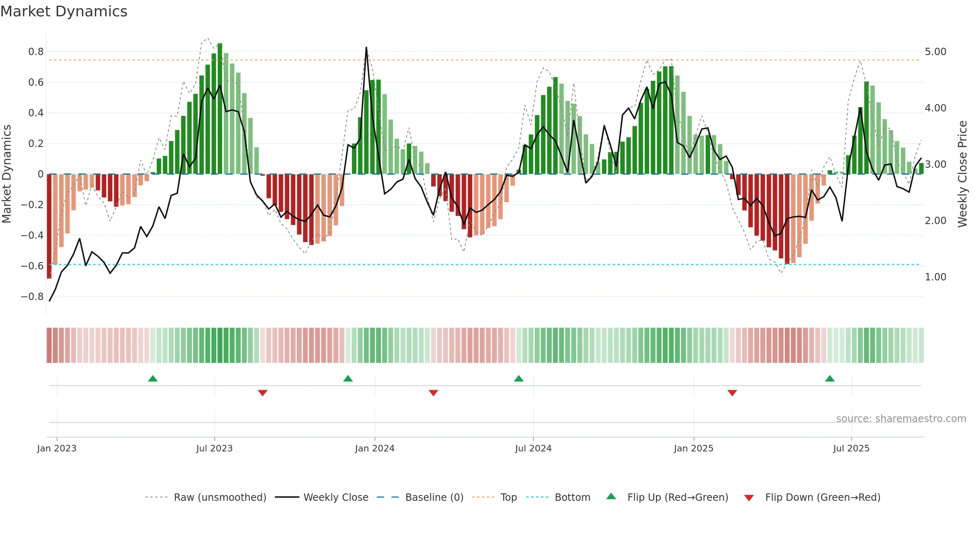Toggle the Top legend entry

point(494,497)
